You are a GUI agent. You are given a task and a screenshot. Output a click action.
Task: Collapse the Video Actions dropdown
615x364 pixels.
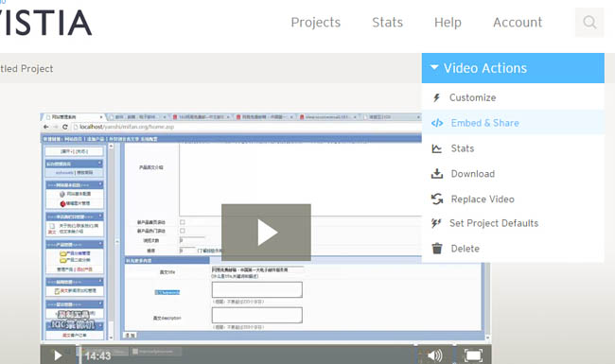[x=513, y=68]
